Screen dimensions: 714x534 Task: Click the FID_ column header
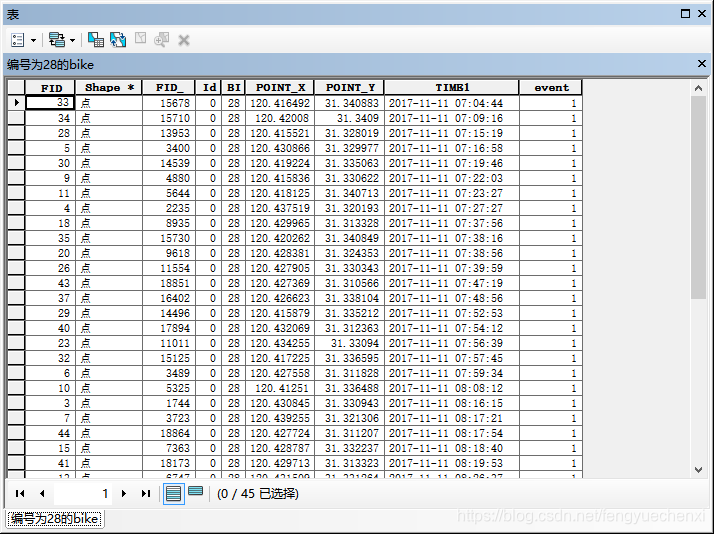[169, 87]
